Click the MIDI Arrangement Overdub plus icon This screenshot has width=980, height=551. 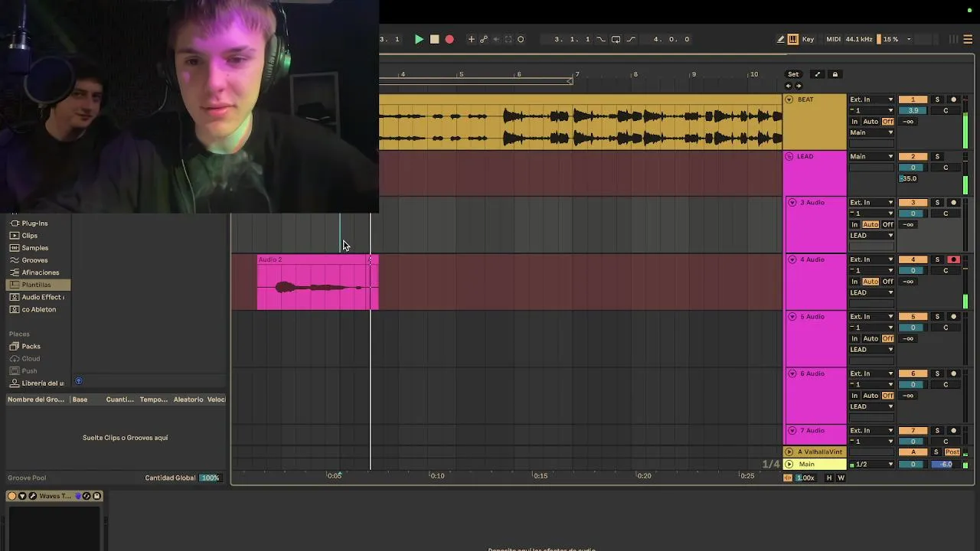pos(471,39)
